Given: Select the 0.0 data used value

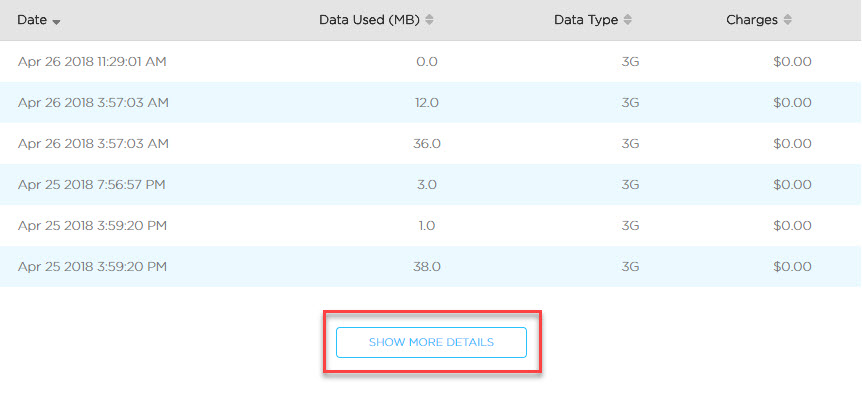Looking at the screenshot, I should click(x=426, y=62).
